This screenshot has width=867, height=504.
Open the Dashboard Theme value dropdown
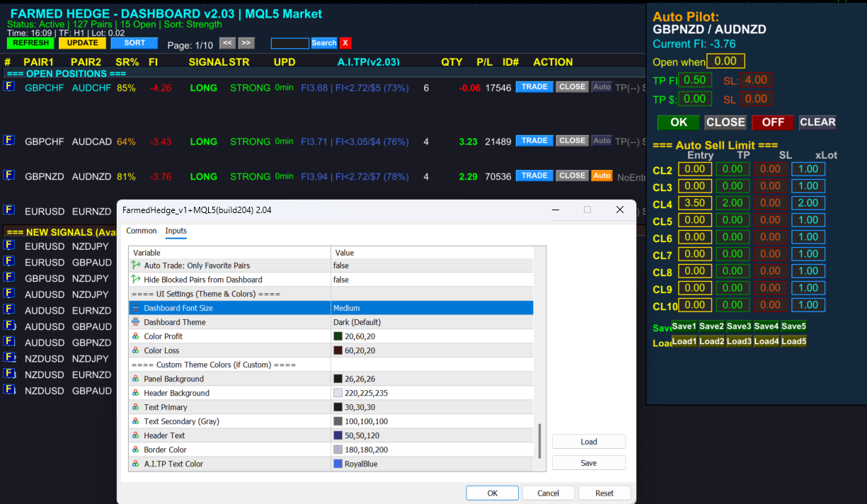432,322
